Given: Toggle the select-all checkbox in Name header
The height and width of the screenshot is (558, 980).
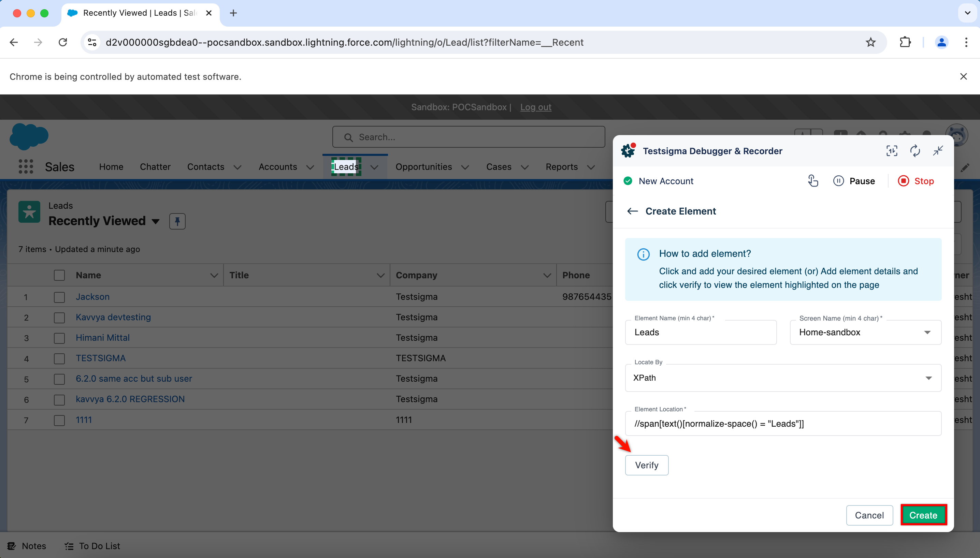Looking at the screenshot, I should tap(59, 275).
